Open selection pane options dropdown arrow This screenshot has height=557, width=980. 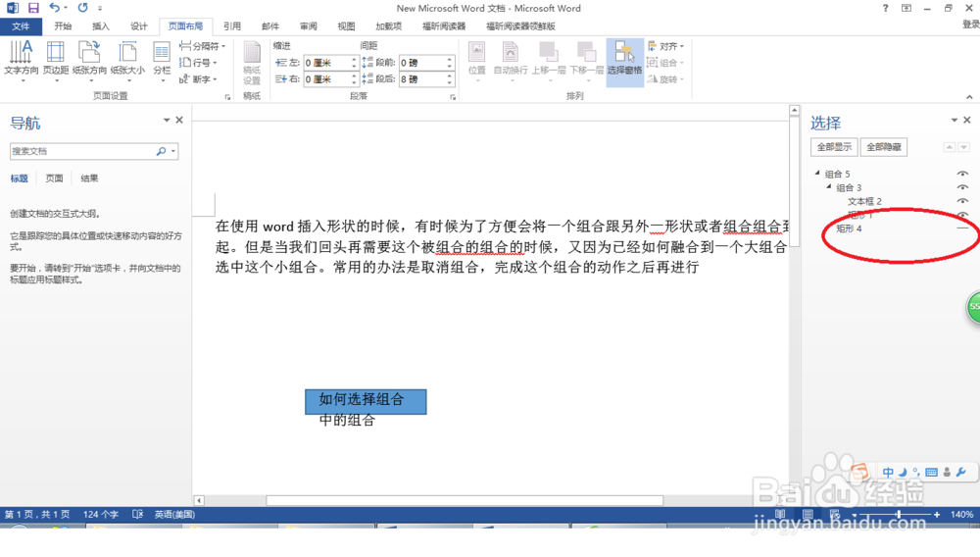click(955, 120)
